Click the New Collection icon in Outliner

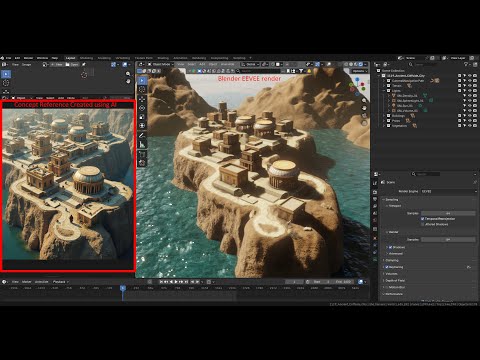pyautogui.click(x=475, y=64)
